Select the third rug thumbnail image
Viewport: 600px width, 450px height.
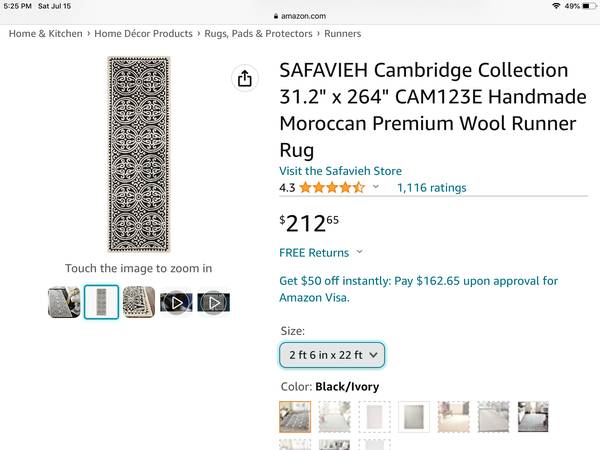point(139,302)
